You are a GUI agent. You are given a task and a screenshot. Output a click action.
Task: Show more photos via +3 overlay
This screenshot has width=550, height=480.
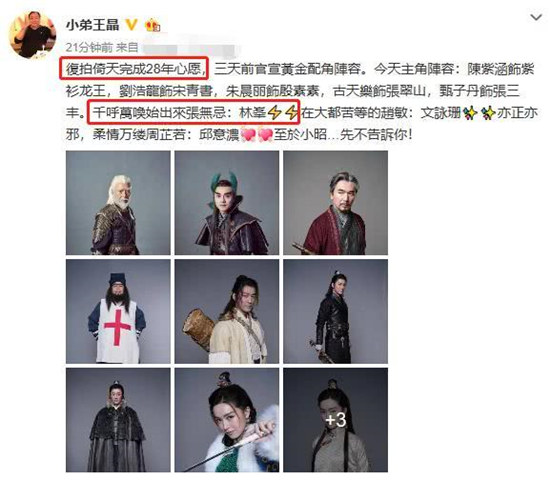(x=336, y=420)
